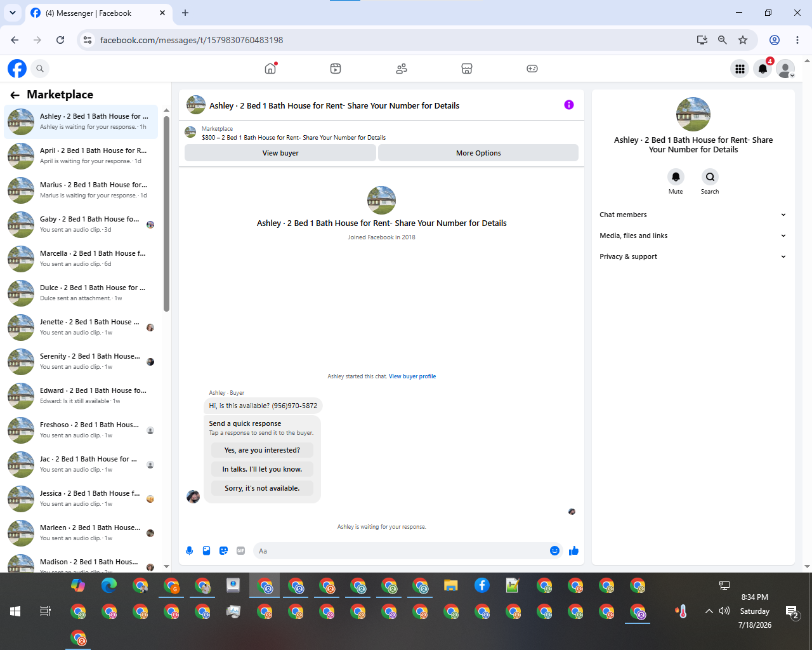Bookmark this page with the star
The height and width of the screenshot is (650, 812).
pyautogui.click(x=743, y=40)
